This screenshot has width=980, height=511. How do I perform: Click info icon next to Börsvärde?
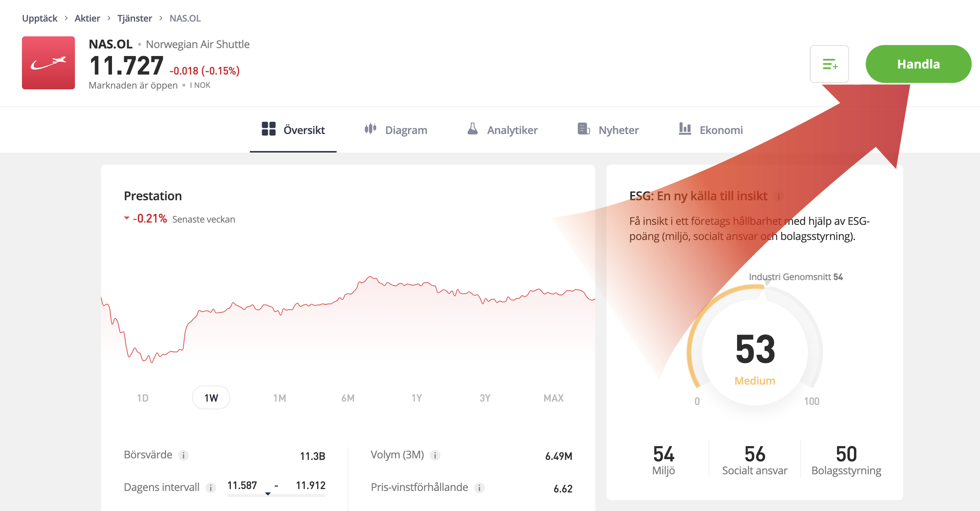[184, 455]
